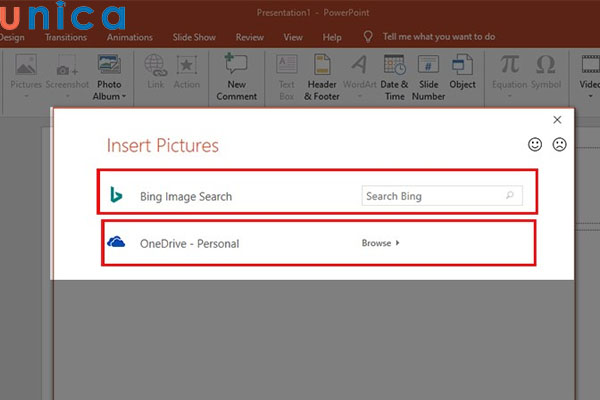Click the Video film icon
600x400 pixels.
tap(590, 64)
